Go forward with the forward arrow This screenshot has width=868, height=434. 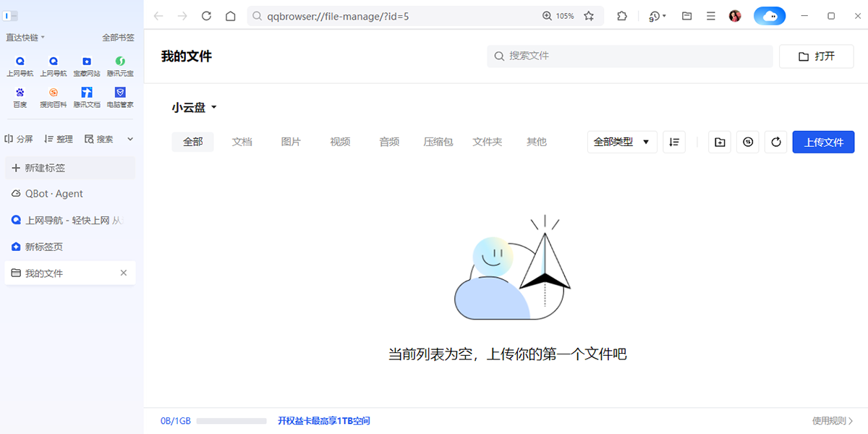pyautogui.click(x=182, y=16)
